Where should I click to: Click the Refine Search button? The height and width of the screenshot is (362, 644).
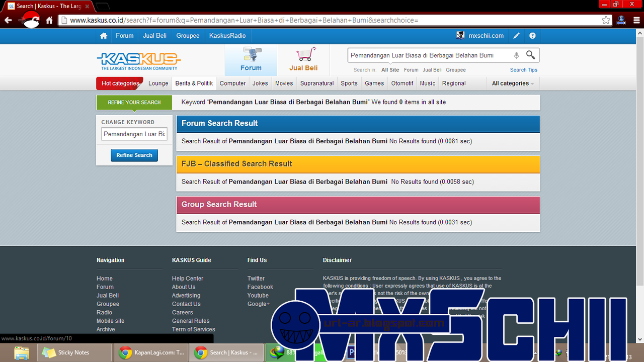click(134, 155)
